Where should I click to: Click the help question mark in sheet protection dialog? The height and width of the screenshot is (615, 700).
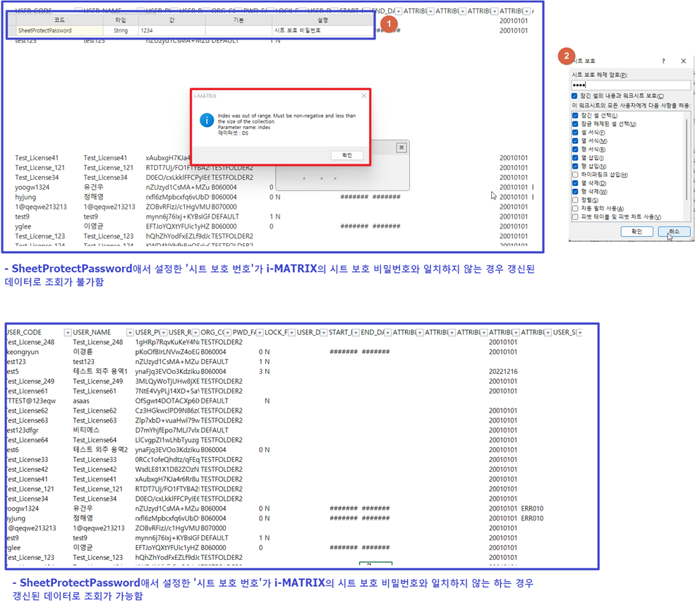(x=663, y=61)
